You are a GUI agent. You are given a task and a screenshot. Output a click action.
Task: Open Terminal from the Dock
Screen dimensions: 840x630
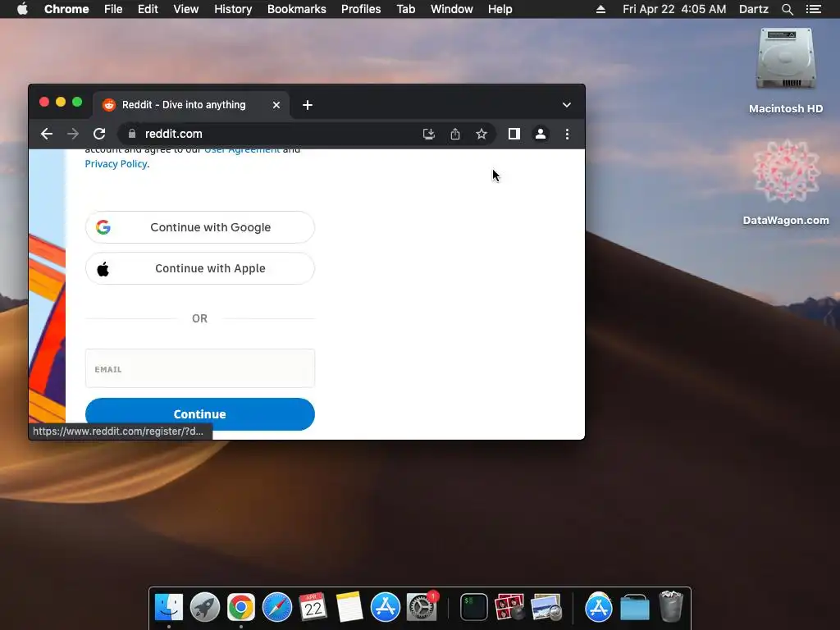474,607
